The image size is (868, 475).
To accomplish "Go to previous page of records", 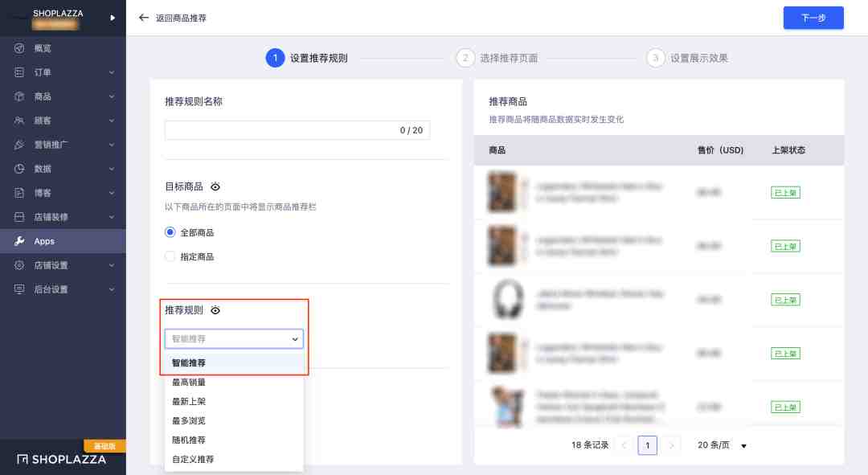I will pos(624,445).
